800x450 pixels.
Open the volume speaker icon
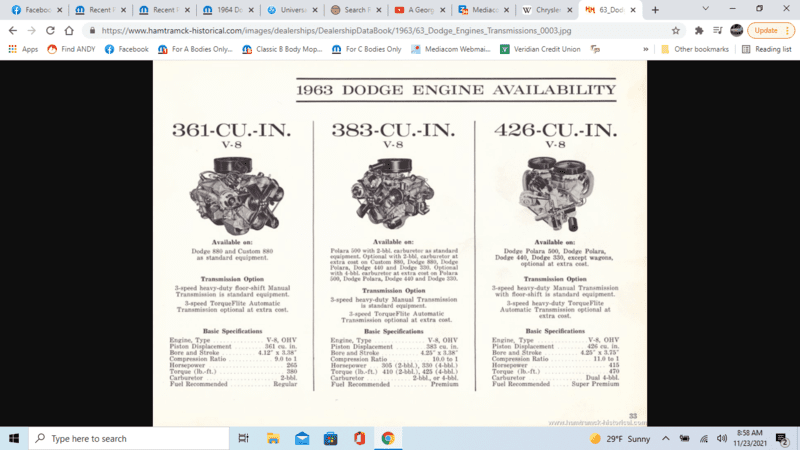(x=721, y=439)
